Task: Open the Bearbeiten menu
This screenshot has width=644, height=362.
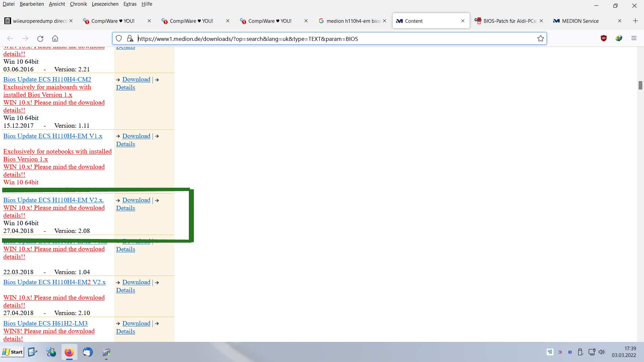Action: point(32,4)
